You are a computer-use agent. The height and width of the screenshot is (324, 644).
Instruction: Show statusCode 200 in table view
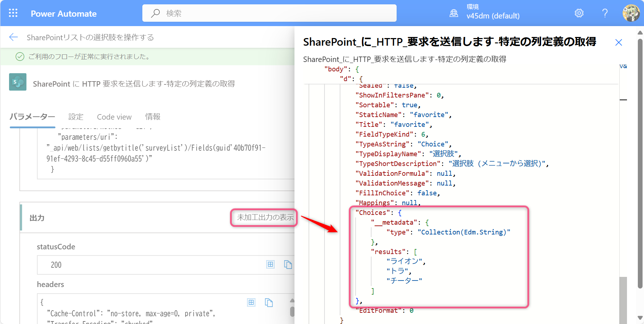pos(270,265)
